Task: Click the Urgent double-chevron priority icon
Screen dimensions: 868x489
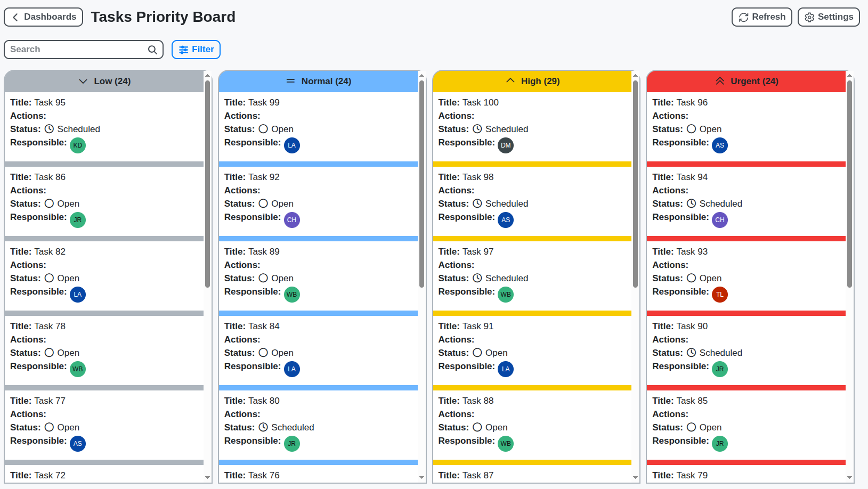Action: [719, 80]
